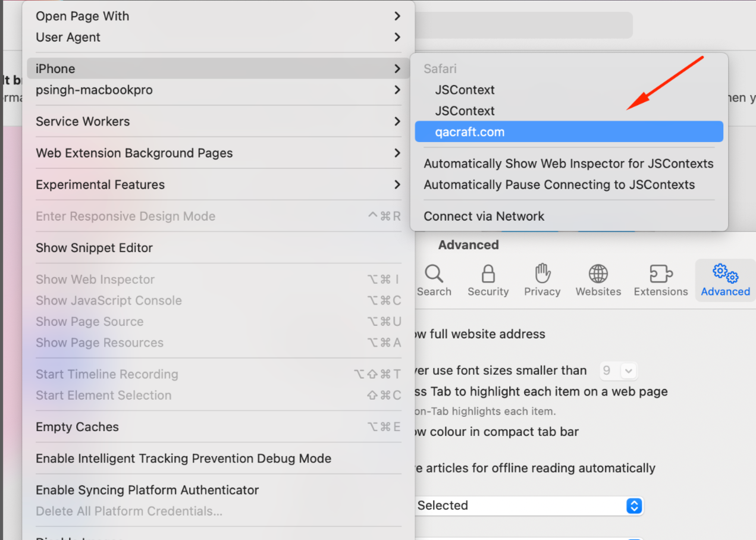Toggle Automatically Pause Connecting to JSContexts

click(x=569, y=184)
